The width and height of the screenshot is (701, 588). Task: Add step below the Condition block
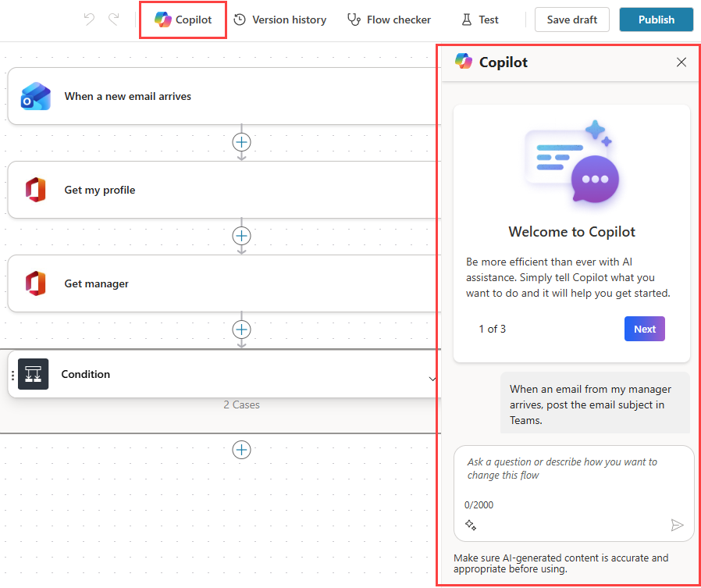click(241, 449)
